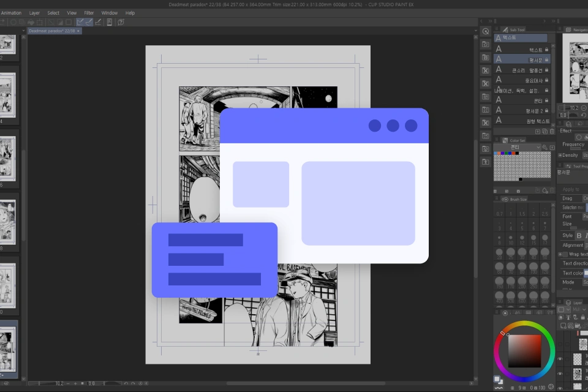Click the canvas horizontal scrollbar
This screenshot has width=588, height=392.
306,383
